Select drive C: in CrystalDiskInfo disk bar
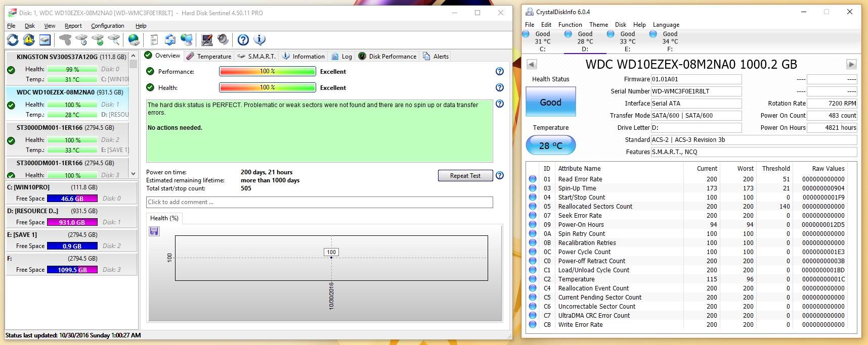This screenshot has width=868, height=345. [x=542, y=41]
